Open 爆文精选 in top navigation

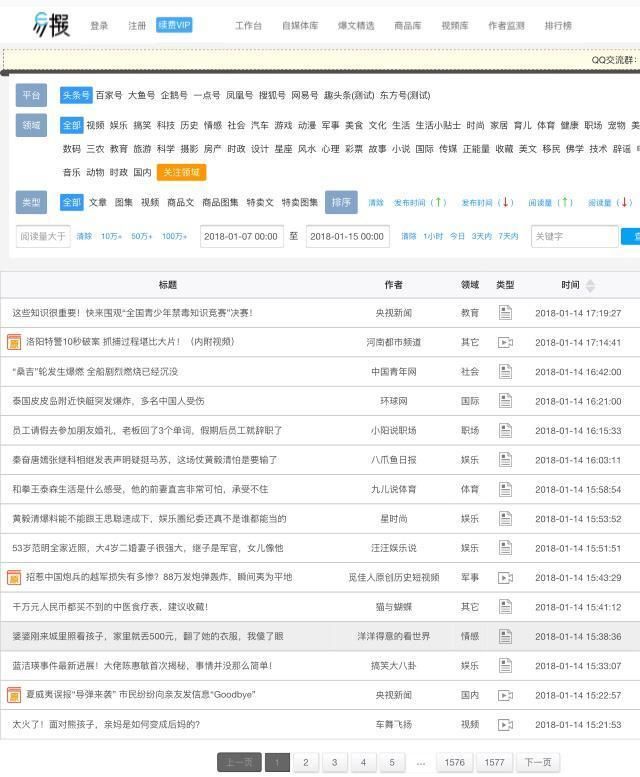355,25
